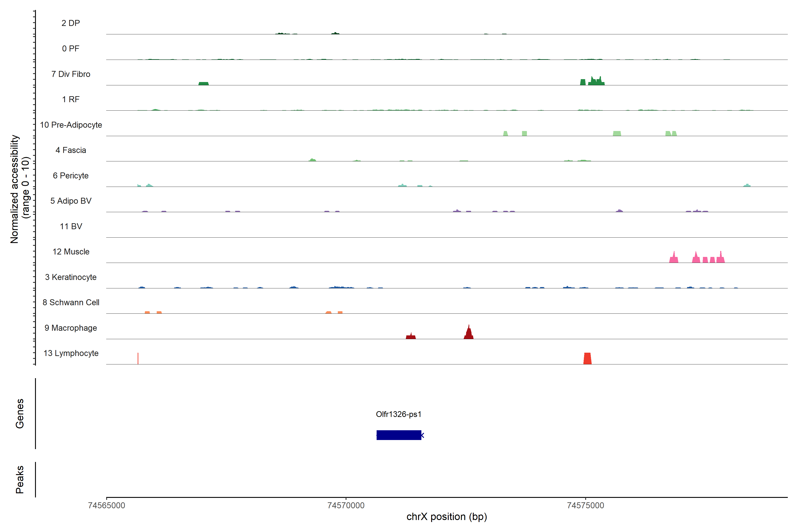Click the 74575000 axis tick label

(x=585, y=506)
